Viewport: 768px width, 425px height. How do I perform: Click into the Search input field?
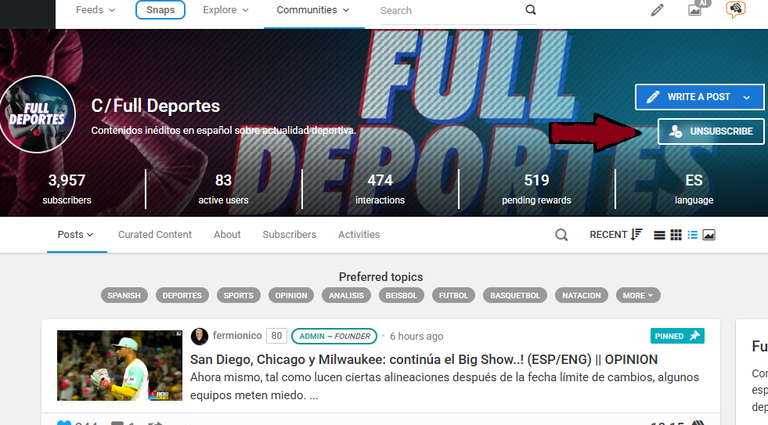(451, 10)
